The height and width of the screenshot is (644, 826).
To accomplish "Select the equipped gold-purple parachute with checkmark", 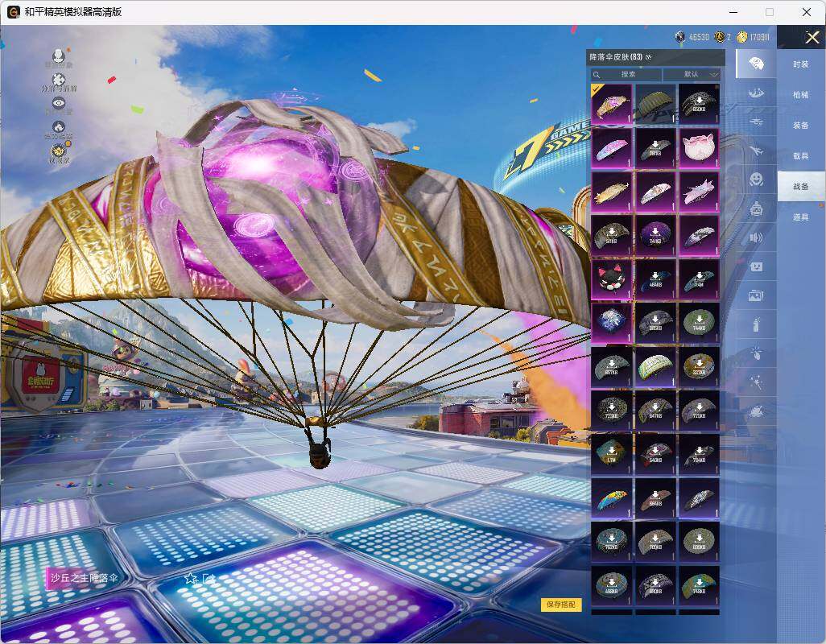I will pos(611,104).
